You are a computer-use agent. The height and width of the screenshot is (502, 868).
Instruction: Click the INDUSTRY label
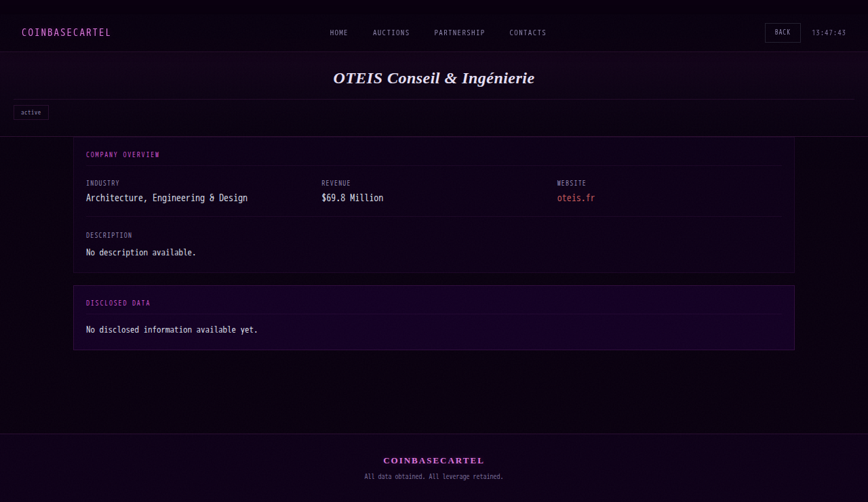pyautogui.click(x=102, y=183)
